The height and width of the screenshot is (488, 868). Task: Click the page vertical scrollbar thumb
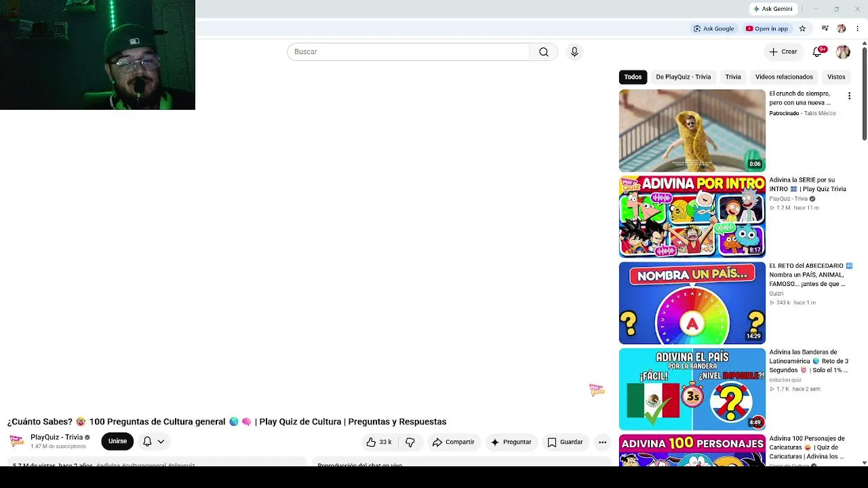tap(864, 94)
